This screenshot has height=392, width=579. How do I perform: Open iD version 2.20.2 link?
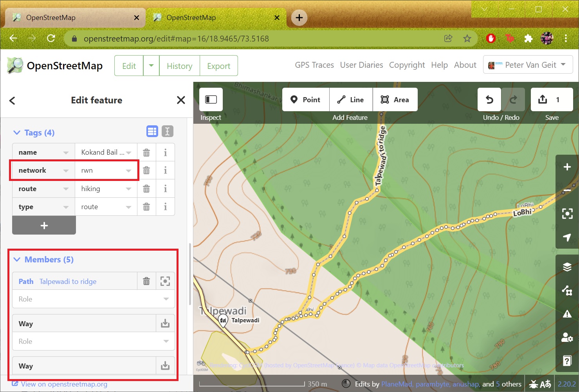pyautogui.click(x=566, y=384)
